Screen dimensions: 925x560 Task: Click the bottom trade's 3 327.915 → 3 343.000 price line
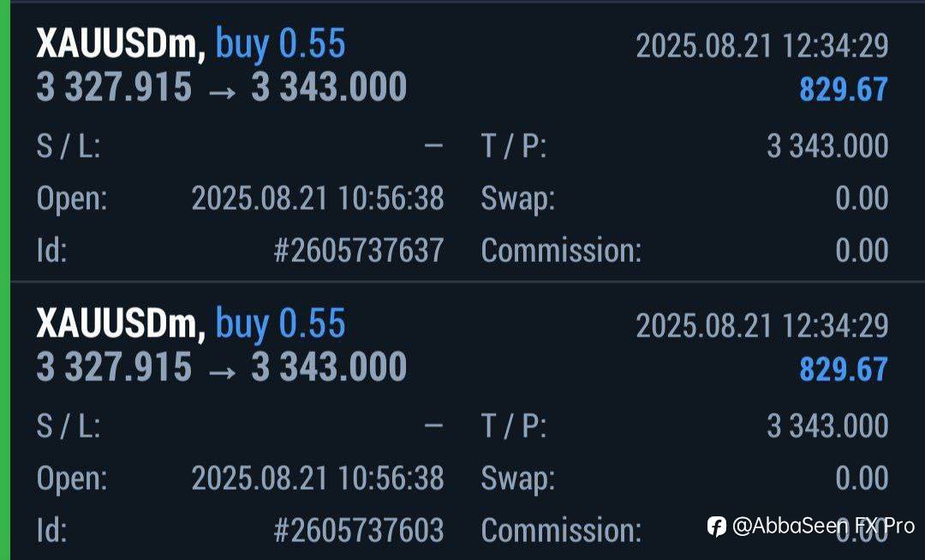pyautogui.click(x=221, y=367)
